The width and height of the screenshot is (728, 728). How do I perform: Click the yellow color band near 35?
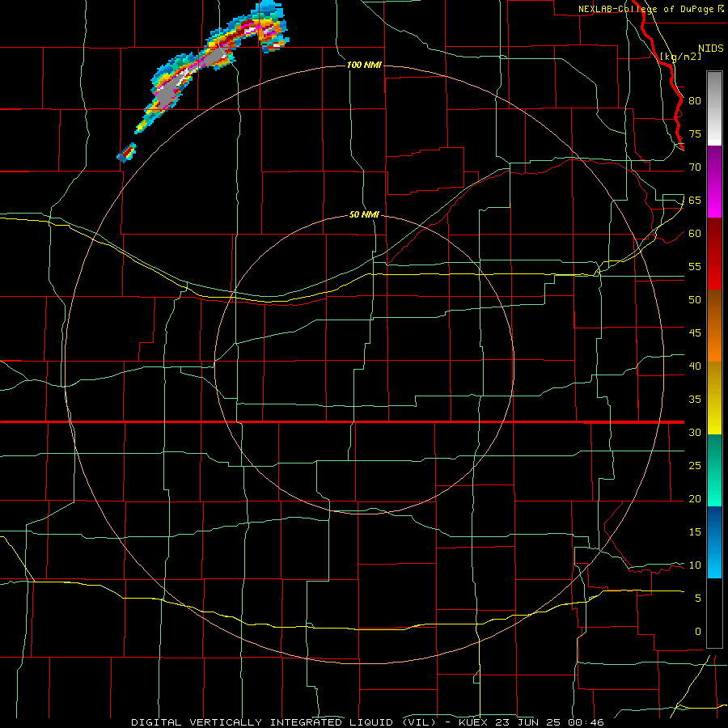714,398
